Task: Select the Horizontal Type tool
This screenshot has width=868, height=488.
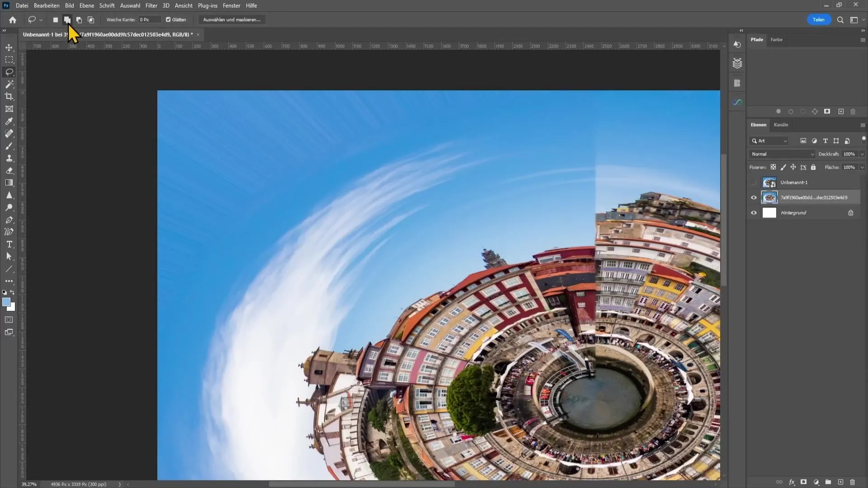Action: point(9,244)
